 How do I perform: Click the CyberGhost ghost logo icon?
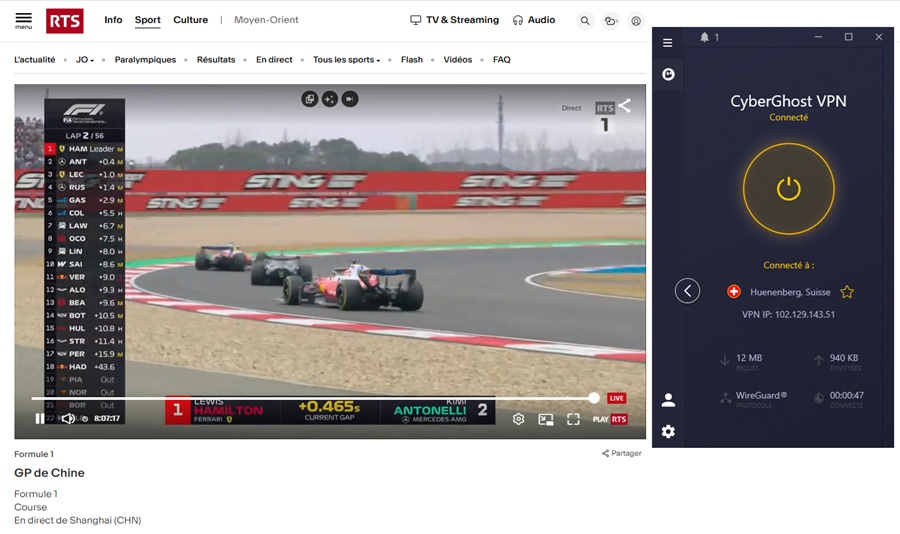668,74
